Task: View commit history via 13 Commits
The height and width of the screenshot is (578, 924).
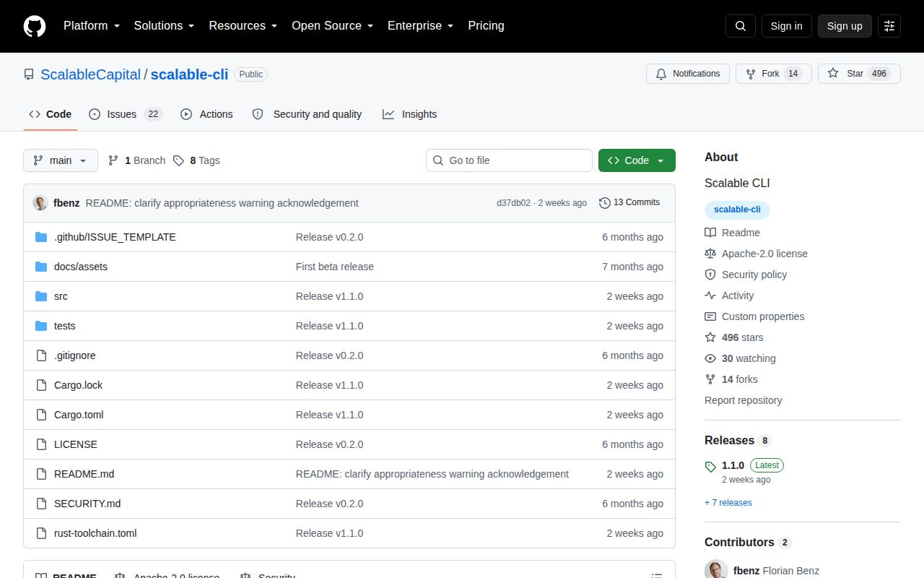Action: [x=629, y=202]
